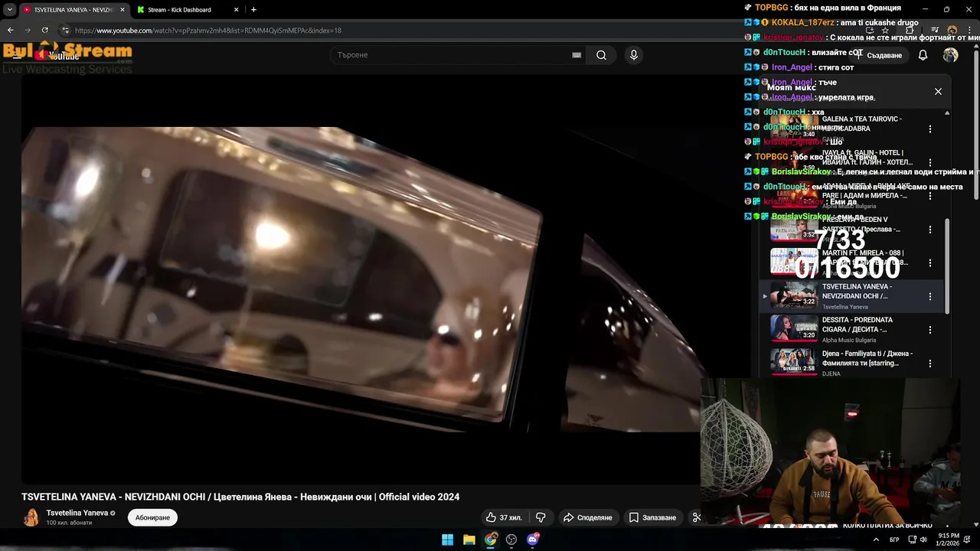Viewport: 980px width, 551px height.
Task: Close the TSVETELINA YANEVA YouTube tab
Action: tap(122, 10)
